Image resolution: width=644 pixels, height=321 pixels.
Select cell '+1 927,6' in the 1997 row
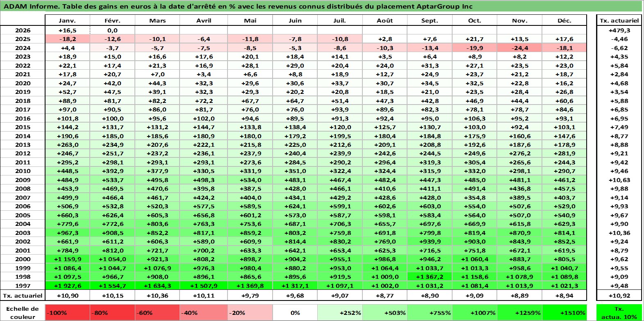click(x=67, y=286)
